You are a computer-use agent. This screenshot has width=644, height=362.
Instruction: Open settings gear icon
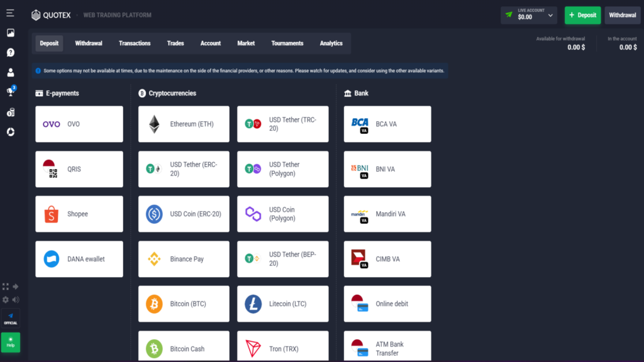pyautogui.click(x=6, y=300)
